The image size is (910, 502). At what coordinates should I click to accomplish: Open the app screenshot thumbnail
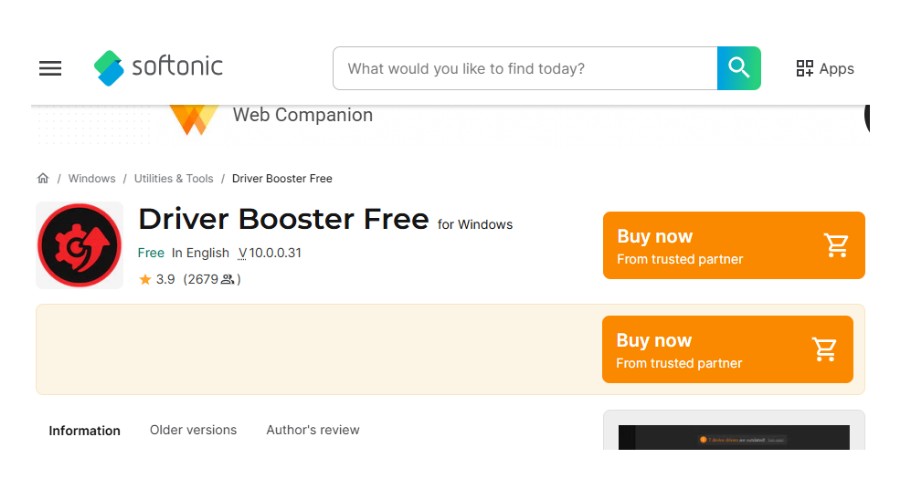(733, 436)
